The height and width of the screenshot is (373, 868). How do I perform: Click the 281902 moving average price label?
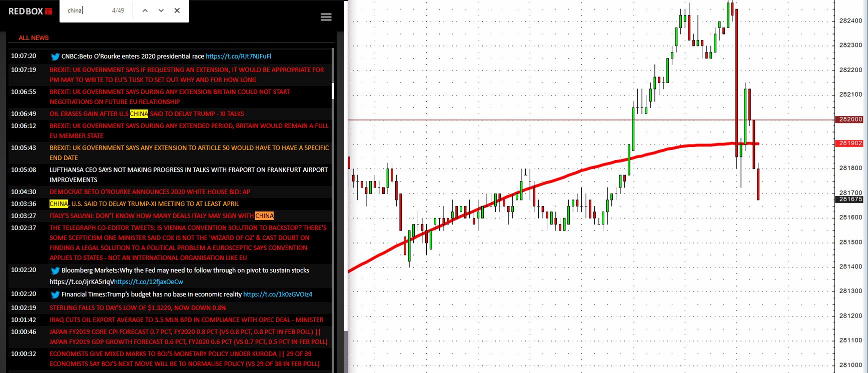(x=850, y=143)
